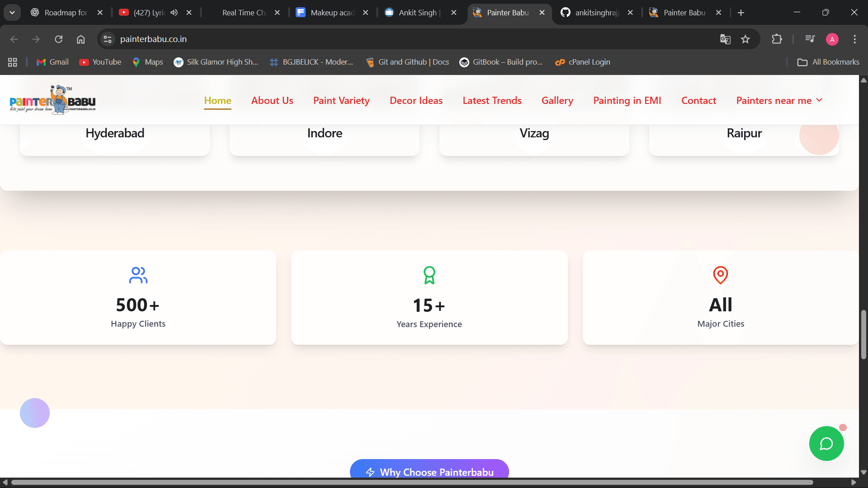
Task: Click the Painter Babu logo
Action: point(52,99)
